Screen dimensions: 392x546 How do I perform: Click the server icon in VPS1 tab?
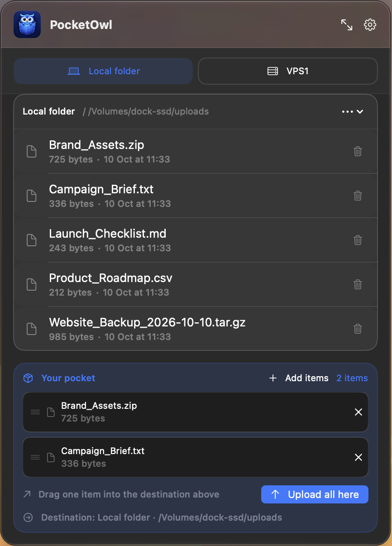point(272,71)
